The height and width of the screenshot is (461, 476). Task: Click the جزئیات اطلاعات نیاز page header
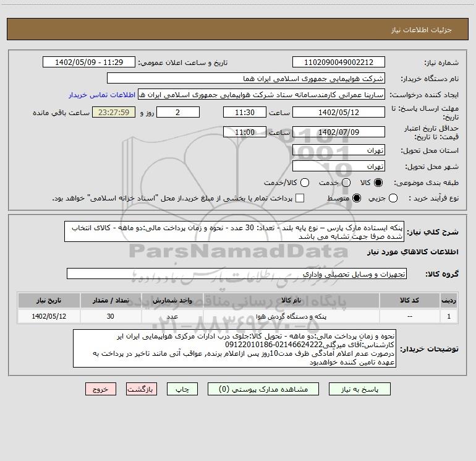coord(422,30)
